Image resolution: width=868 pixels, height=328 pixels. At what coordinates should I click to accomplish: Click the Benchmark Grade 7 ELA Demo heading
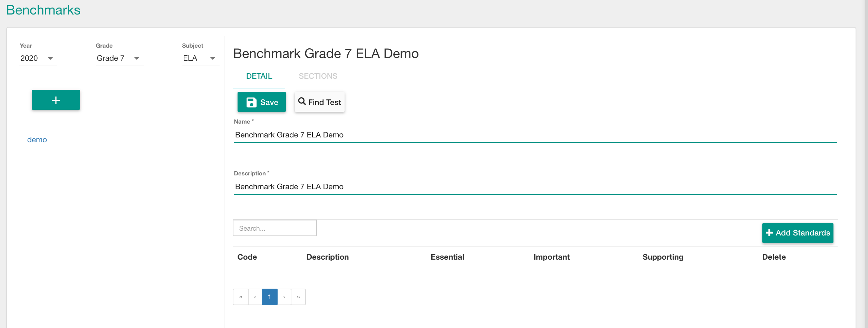coord(326,54)
